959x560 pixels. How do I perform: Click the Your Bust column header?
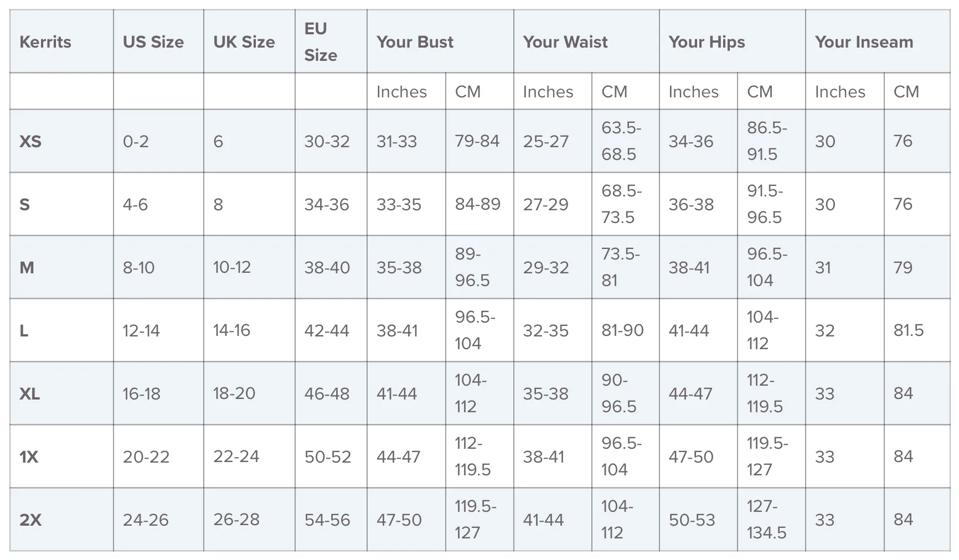coord(440,42)
